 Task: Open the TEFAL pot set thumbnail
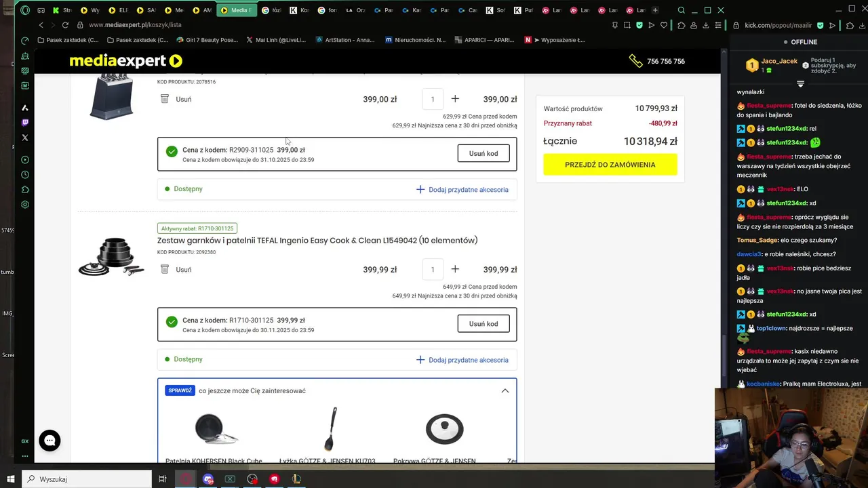tap(111, 257)
